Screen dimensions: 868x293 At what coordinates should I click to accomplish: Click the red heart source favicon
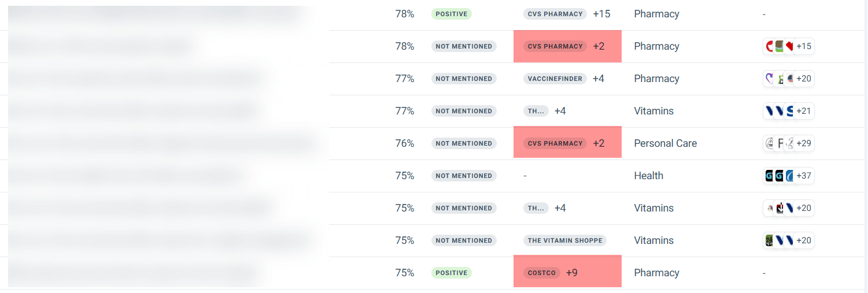coord(789,46)
